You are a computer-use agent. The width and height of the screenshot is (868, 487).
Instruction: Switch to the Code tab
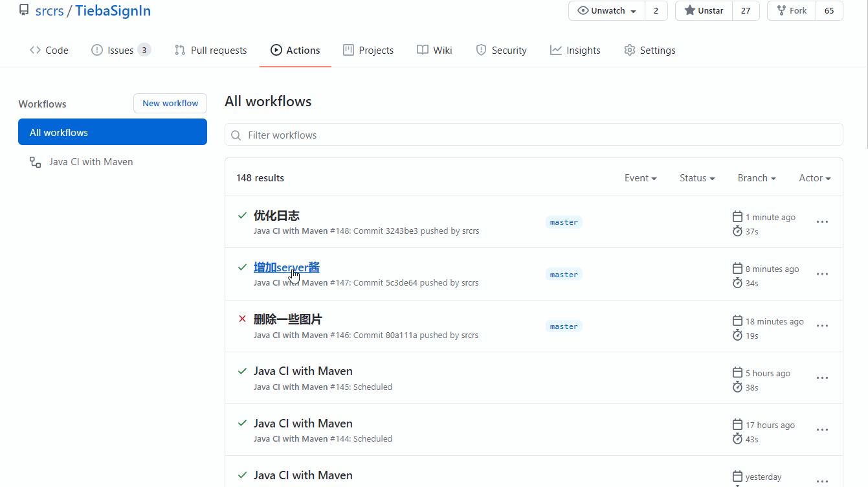coord(49,50)
